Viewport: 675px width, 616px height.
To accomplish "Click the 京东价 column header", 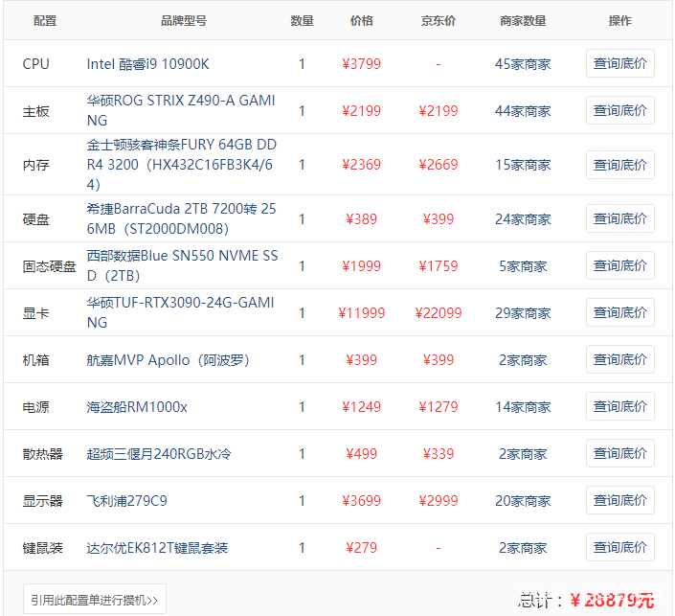I will [439, 21].
